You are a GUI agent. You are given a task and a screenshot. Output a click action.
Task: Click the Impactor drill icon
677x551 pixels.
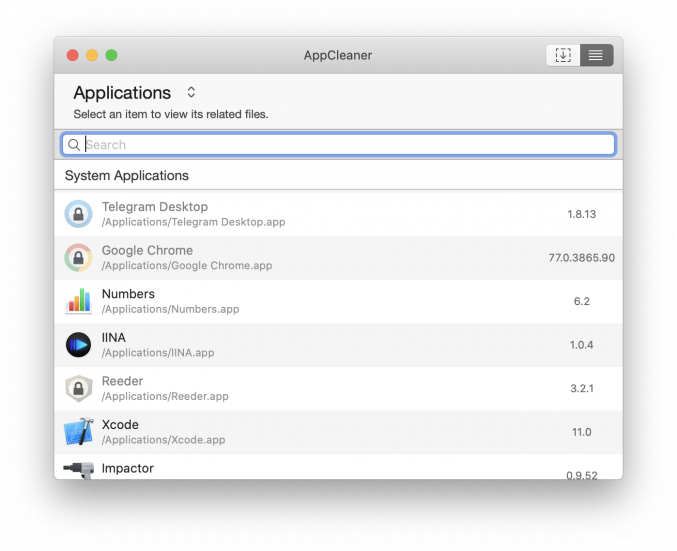tap(79, 470)
